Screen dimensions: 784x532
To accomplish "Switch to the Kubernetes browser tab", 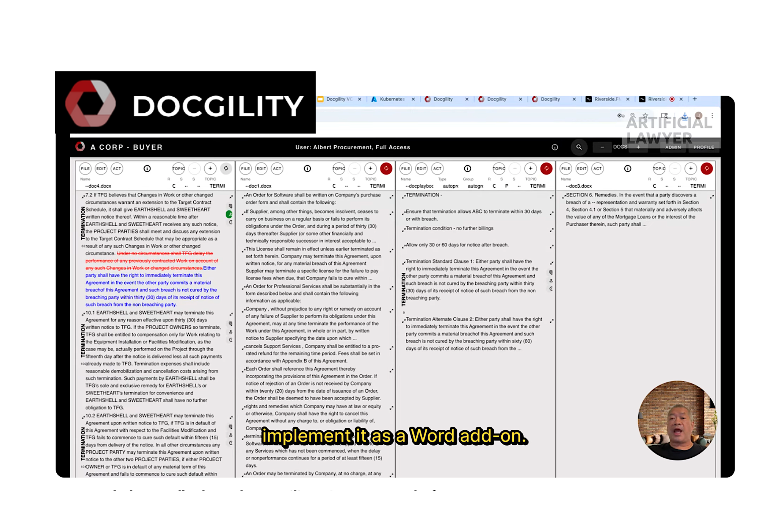I will pyautogui.click(x=391, y=99).
